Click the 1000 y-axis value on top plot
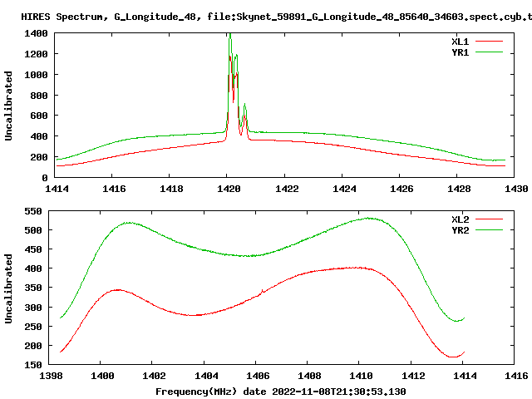Screen dimensions: 532x399 pyautogui.click(x=36, y=75)
